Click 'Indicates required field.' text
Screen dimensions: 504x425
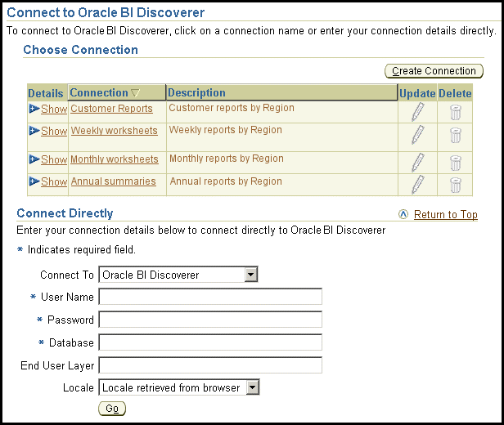(x=82, y=250)
